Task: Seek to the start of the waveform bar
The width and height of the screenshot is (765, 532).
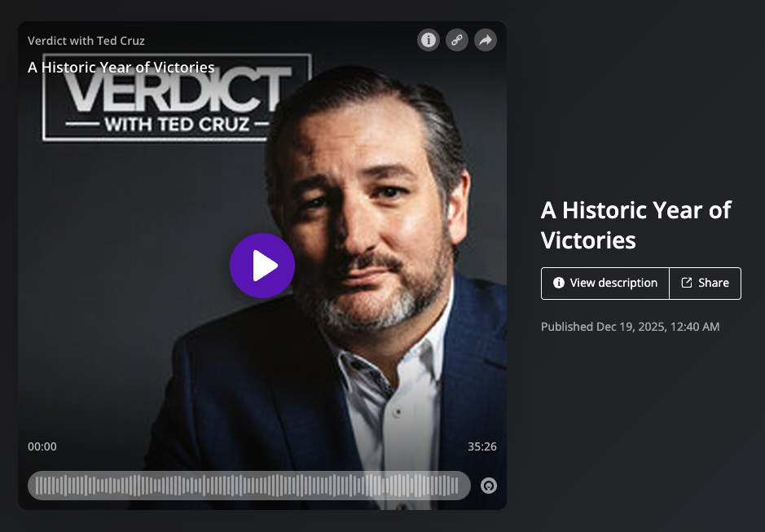Action: click(x=38, y=486)
